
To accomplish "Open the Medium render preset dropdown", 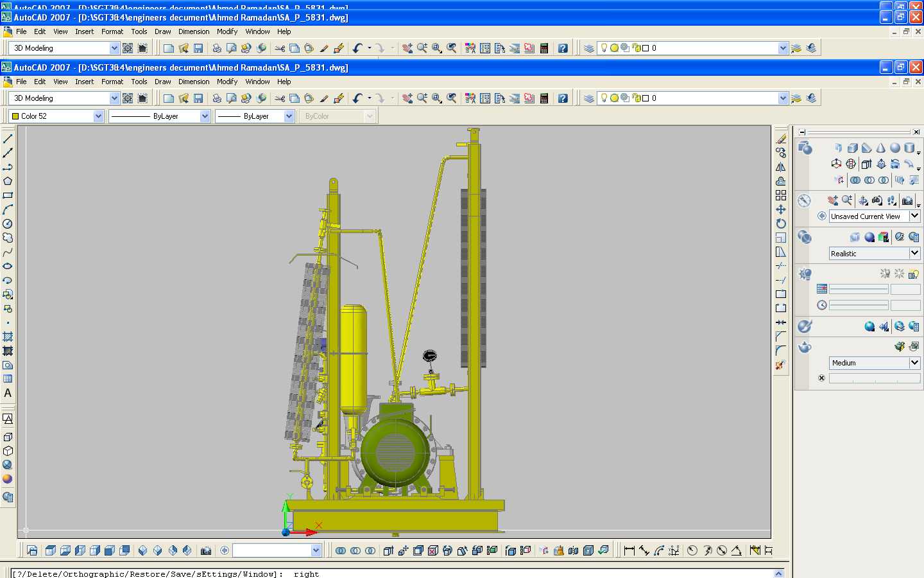I will pyautogui.click(x=915, y=363).
